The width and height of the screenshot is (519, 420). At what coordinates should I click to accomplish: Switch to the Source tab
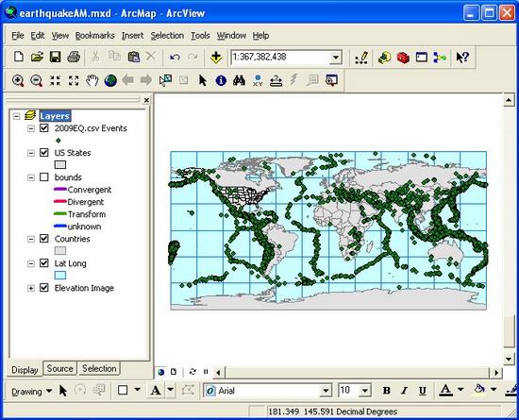(59, 368)
